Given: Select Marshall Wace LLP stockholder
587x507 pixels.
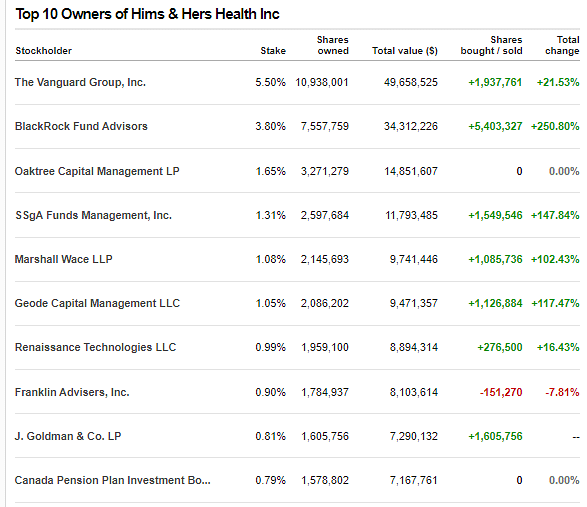Looking at the screenshot, I should [x=64, y=259].
